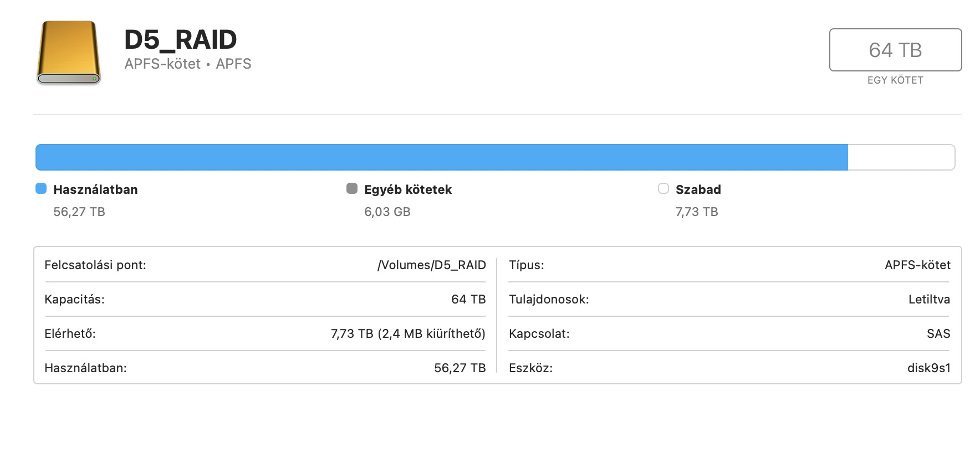Image resolution: width=980 pixels, height=453 pixels.
Task: Click the empty free portion of storage bar
Action: pyautogui.click(x=900, y=157)
